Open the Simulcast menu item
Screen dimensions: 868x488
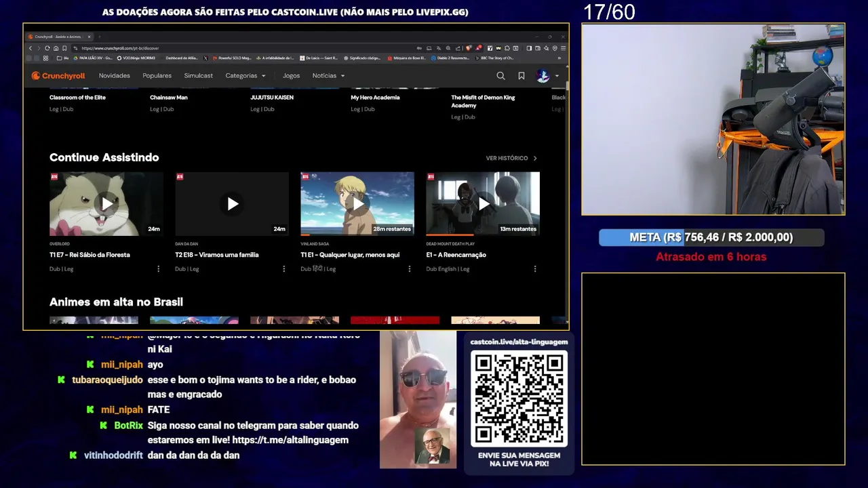(199, 76)
